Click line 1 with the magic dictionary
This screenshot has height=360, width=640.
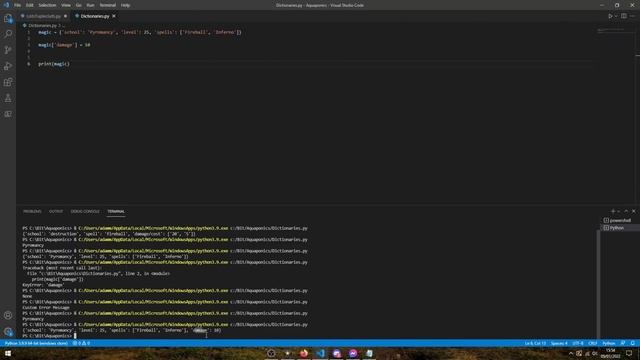tap(140, 32)
